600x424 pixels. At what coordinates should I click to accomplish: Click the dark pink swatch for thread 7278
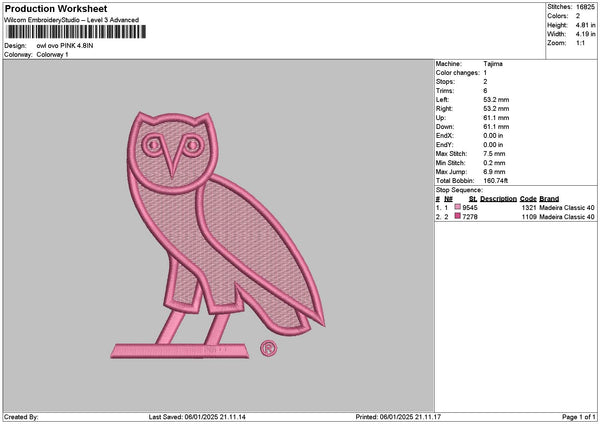457,216
